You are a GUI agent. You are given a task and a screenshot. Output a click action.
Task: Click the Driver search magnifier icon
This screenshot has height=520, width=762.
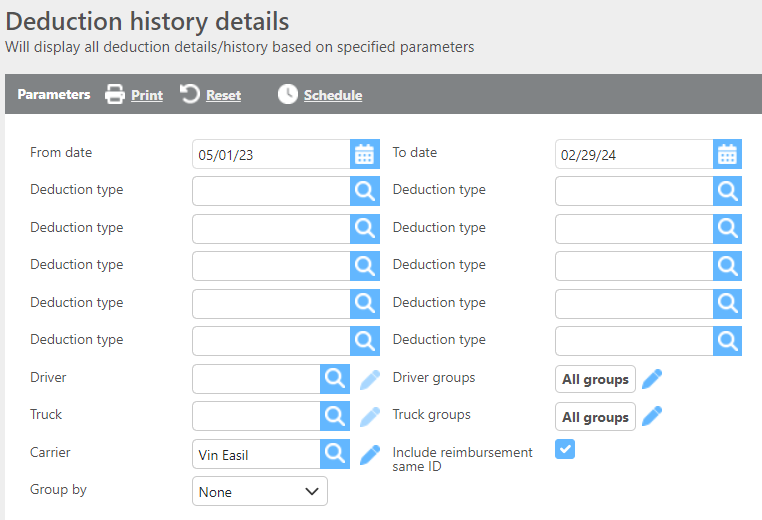point(334,379)
